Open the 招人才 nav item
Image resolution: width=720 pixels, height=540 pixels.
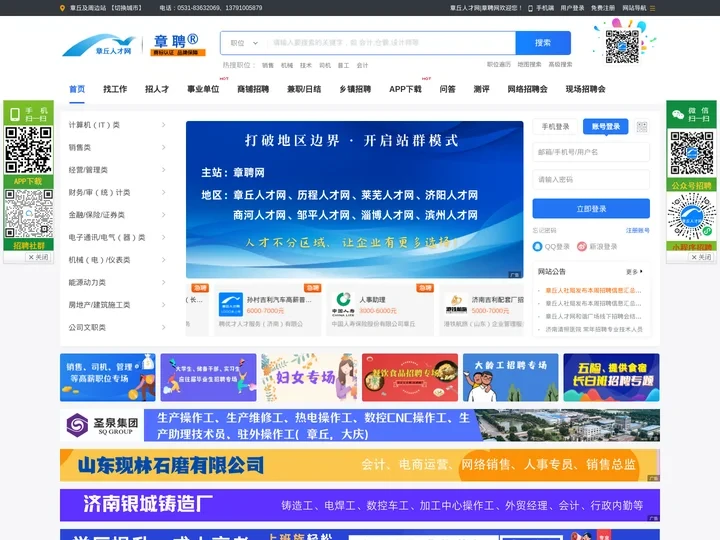[x=157, y=89]
